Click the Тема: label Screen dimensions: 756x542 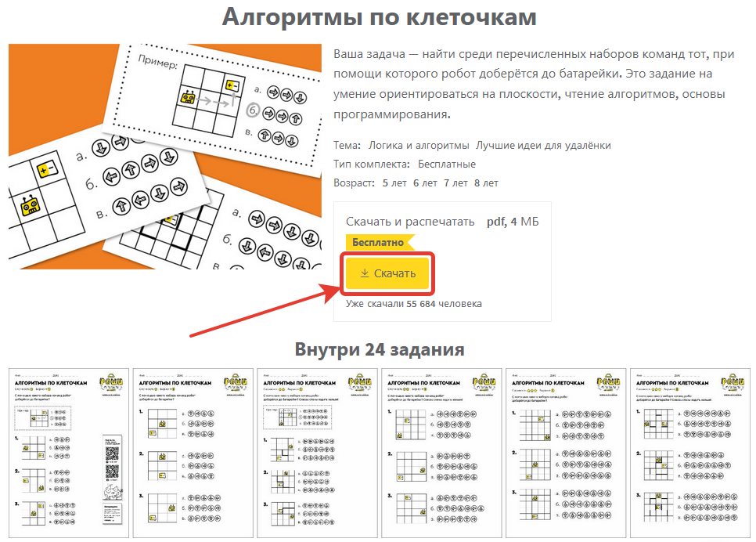(x=347, y=145)
